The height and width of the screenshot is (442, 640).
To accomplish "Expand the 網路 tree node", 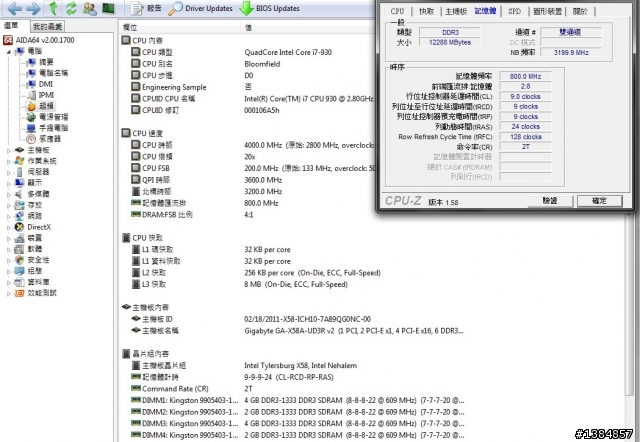I will (x=9, y=216).
